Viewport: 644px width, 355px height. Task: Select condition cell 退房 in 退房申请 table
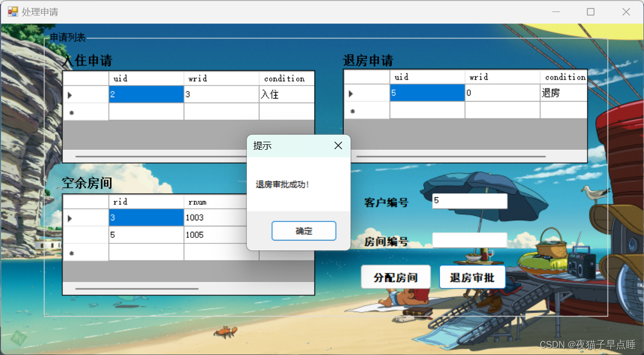coord(563,93)
